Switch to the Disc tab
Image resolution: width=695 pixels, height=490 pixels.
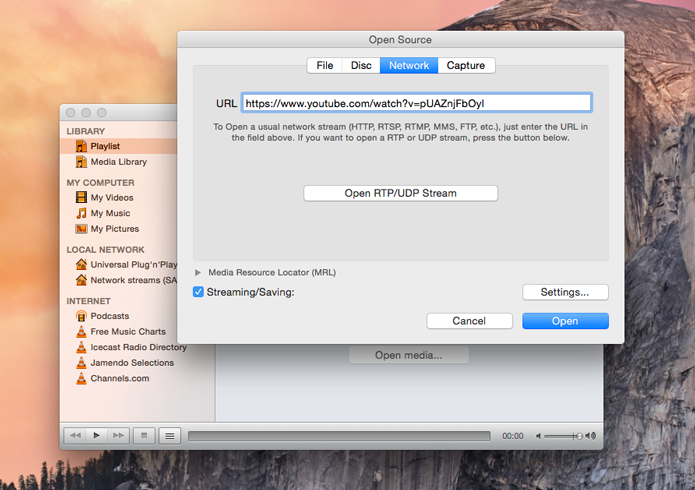(361, 66)
